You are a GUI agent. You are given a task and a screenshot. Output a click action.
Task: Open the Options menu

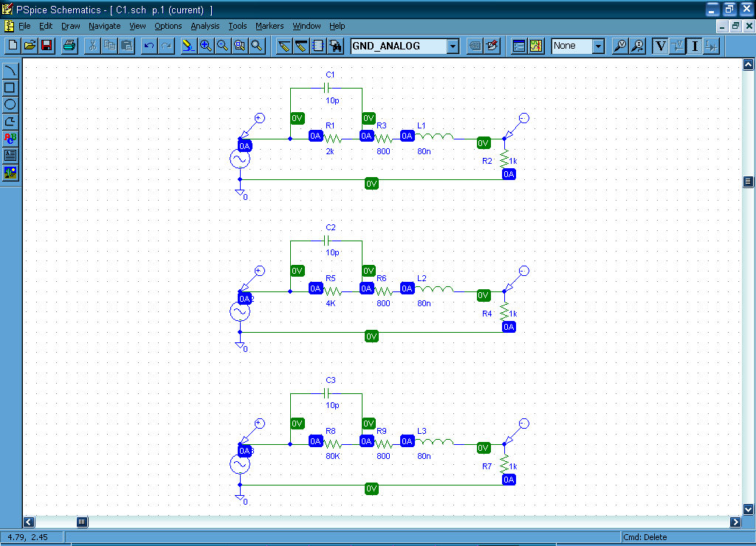[x=168, y=26]
